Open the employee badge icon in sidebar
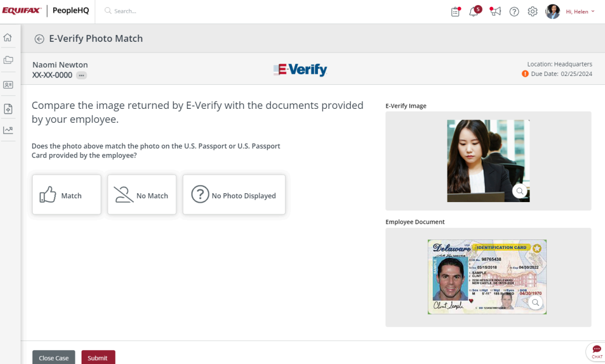Image resolution: width=605 pixels, height=364 pixels. point(8,84)
